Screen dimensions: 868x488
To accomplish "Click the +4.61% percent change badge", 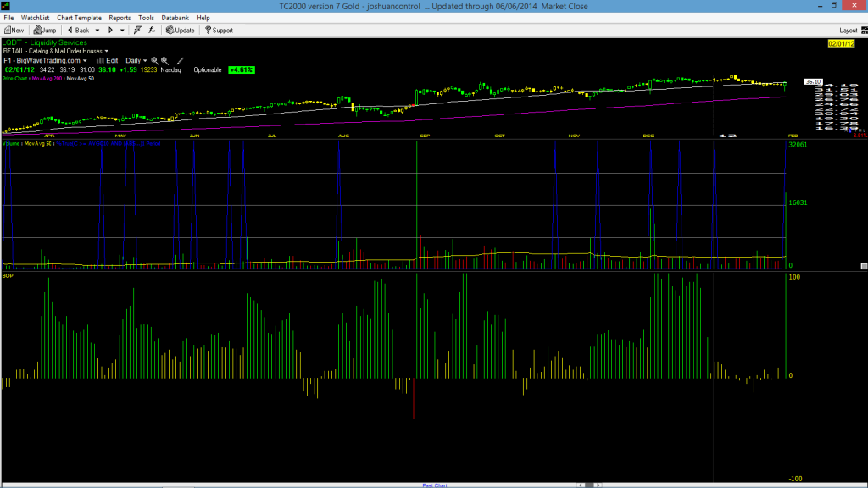I will 242,69.
